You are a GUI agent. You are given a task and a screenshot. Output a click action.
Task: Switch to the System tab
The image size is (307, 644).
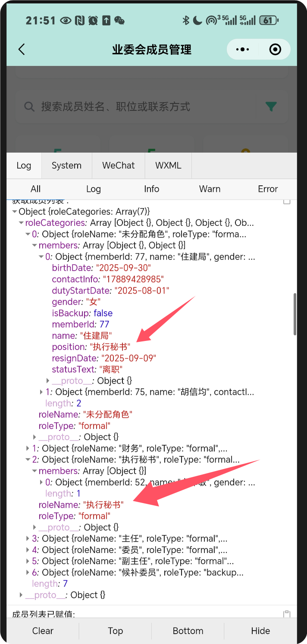pyautogui.click(x=66, y=166)
